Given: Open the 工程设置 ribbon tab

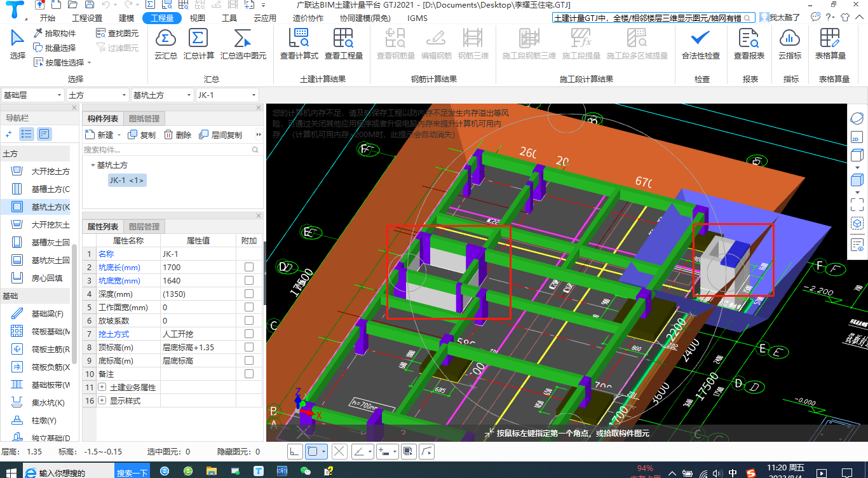Looking at the screenshot, I should pos(87,18).
